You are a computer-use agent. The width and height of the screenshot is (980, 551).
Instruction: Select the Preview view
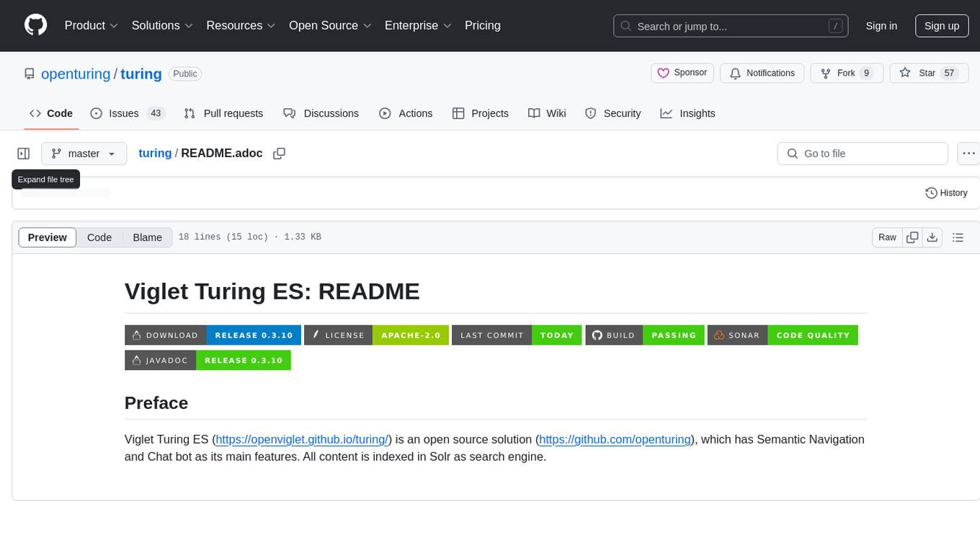48,237
